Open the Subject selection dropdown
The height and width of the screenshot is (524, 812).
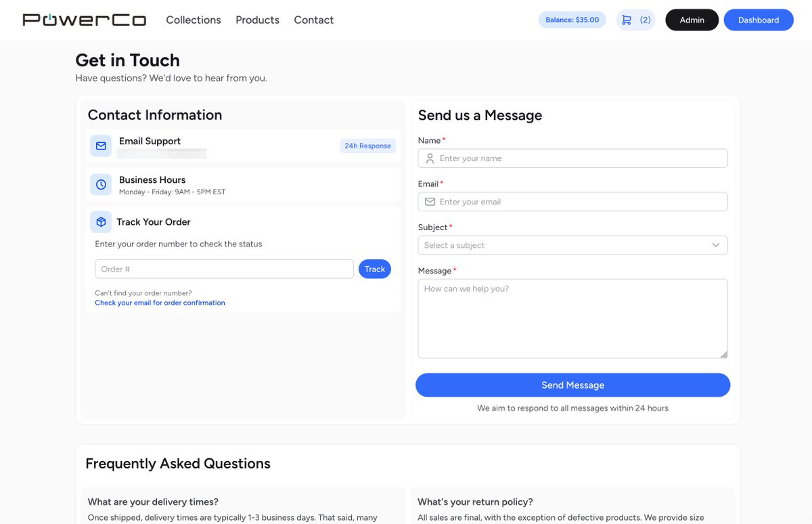572,245
